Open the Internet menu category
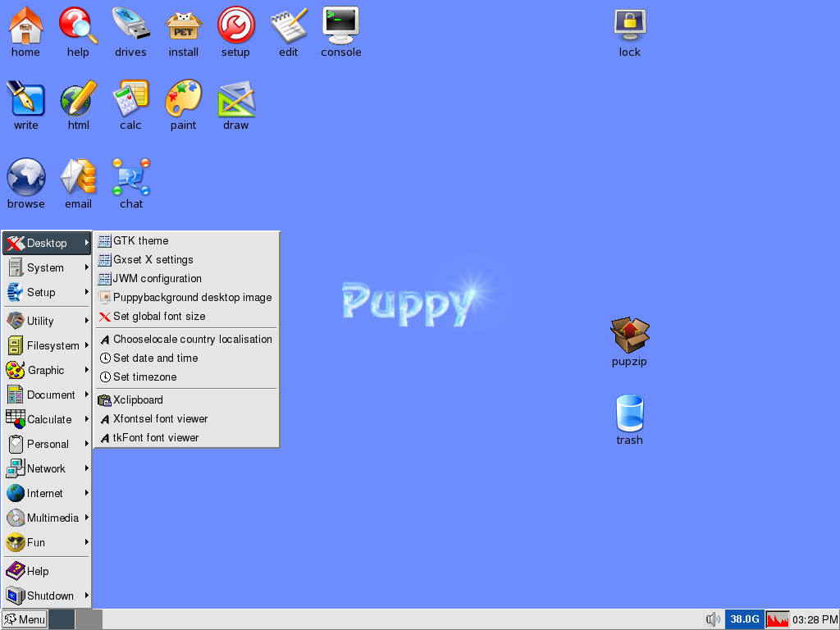 47,493
